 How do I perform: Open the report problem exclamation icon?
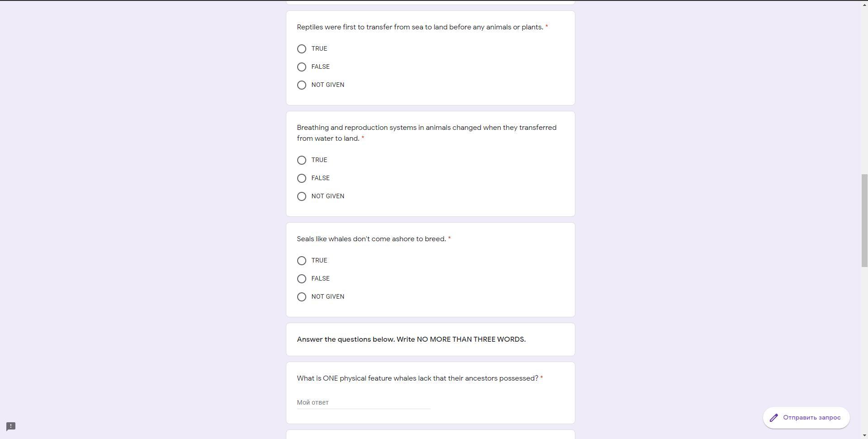coord(11,426)
